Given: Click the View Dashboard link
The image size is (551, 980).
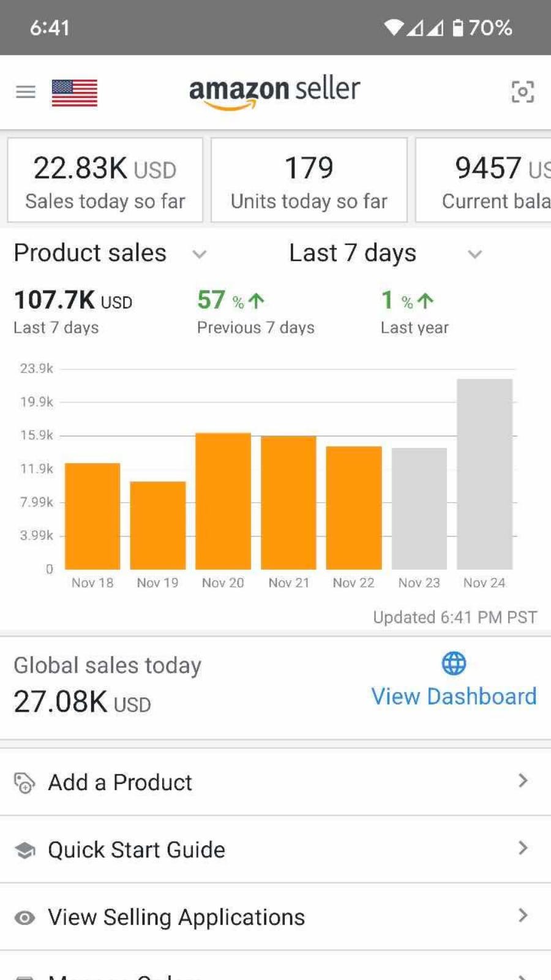Looking at the screenshot, I should 454,696.
